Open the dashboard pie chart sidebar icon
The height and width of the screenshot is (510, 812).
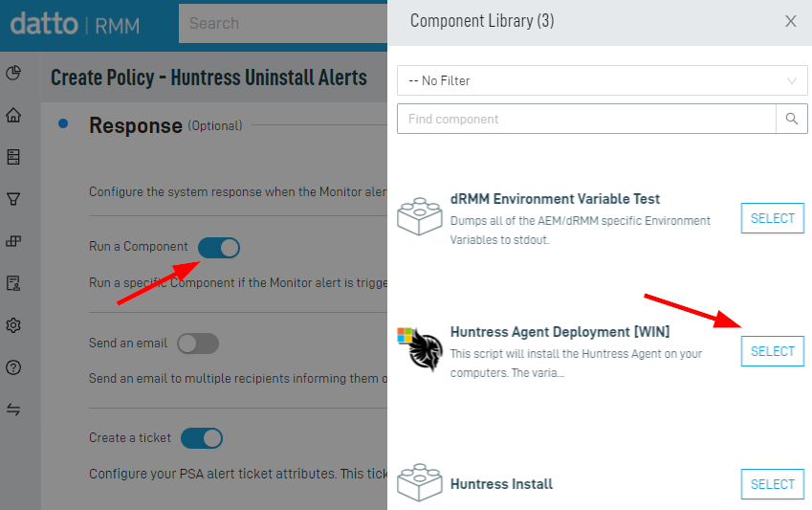[x=13, y=73]
